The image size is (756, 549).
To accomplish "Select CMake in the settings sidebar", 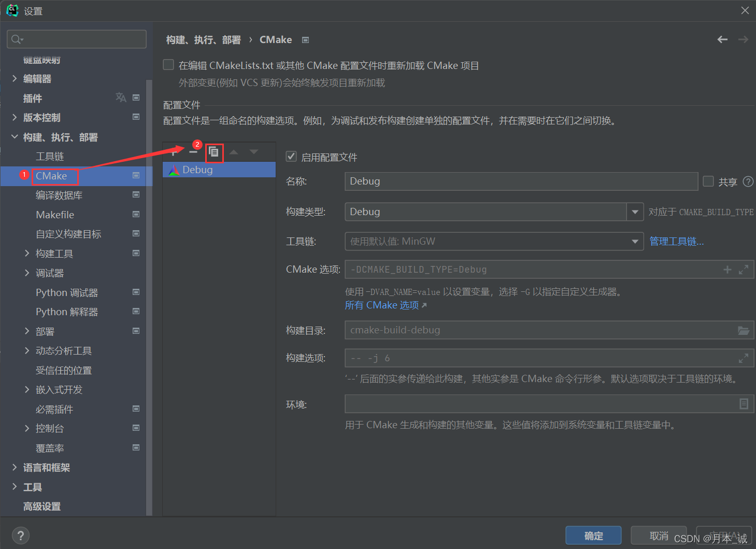I will (x=54, y=176).
